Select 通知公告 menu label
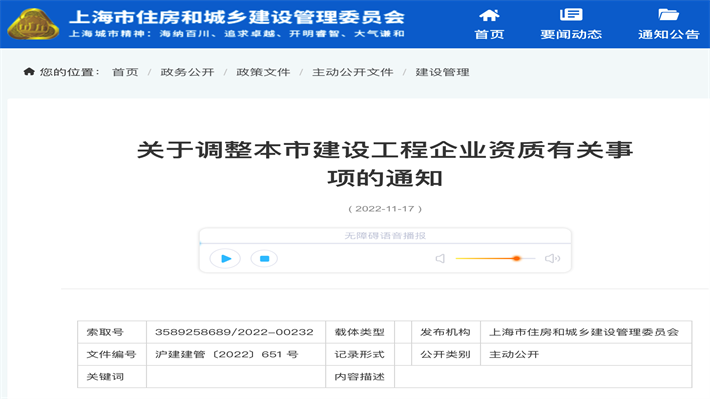The image size is (710, 399). click(x=668, y=34)
